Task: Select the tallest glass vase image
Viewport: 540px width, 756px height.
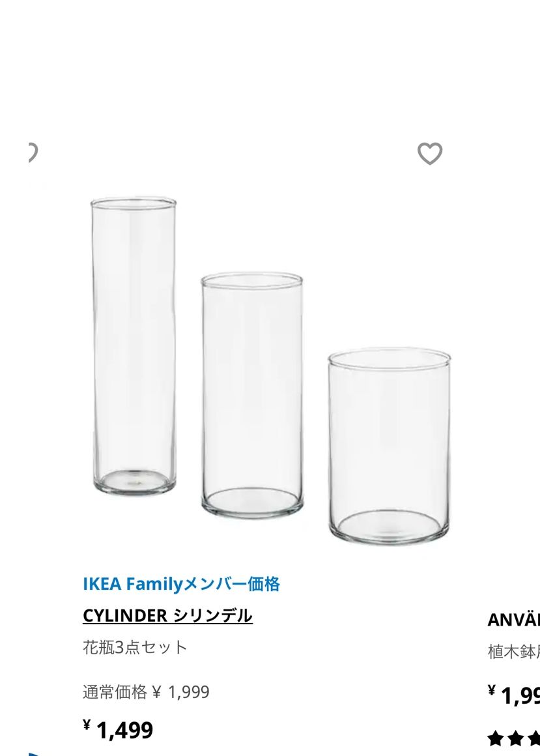Action: click(134, 345)
